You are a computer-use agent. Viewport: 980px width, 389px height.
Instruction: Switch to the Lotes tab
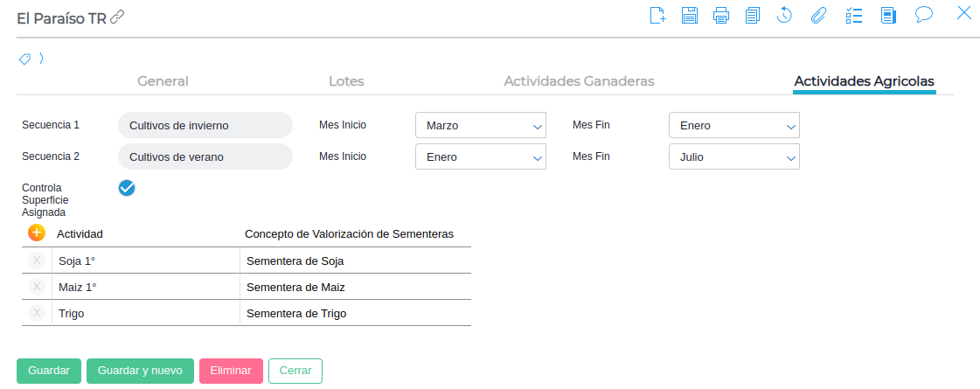346,81
